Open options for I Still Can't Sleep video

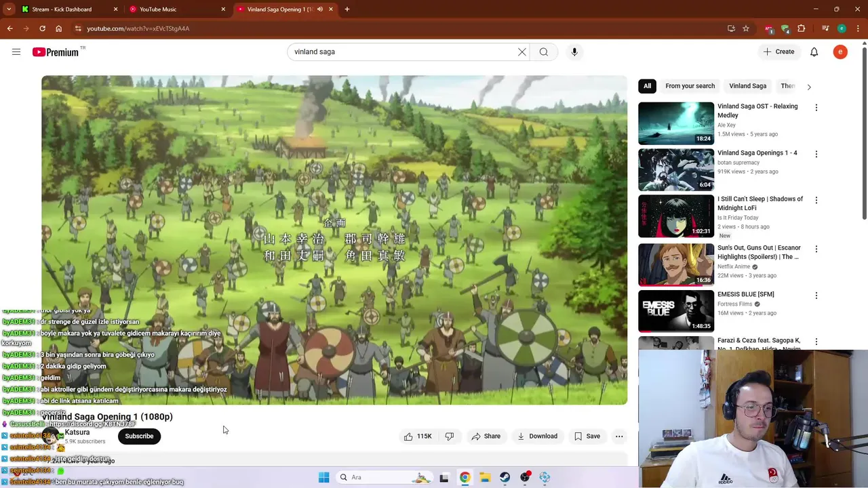click(x=816, y=200)
